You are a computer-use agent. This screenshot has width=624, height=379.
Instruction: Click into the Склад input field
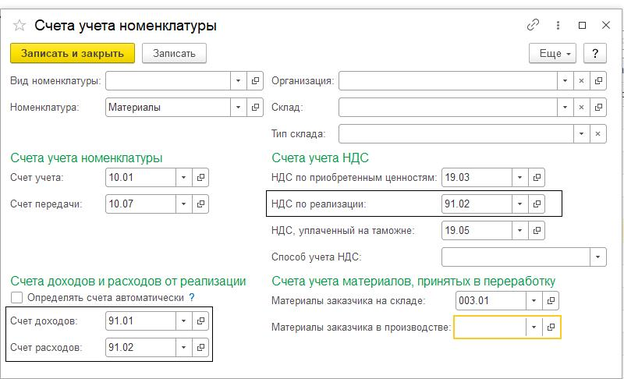448,107
